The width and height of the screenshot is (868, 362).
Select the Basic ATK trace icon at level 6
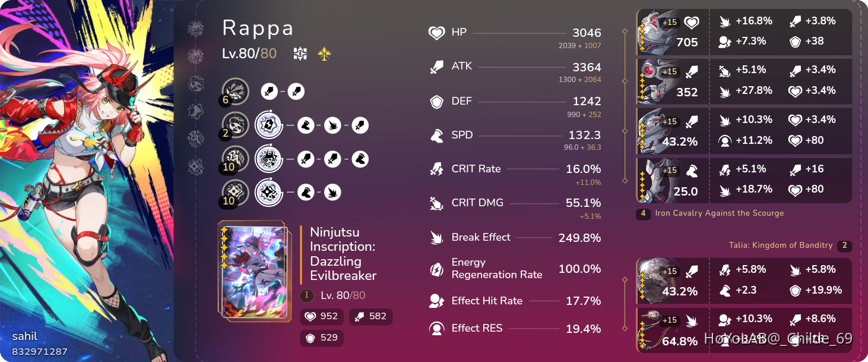(235, 92)
